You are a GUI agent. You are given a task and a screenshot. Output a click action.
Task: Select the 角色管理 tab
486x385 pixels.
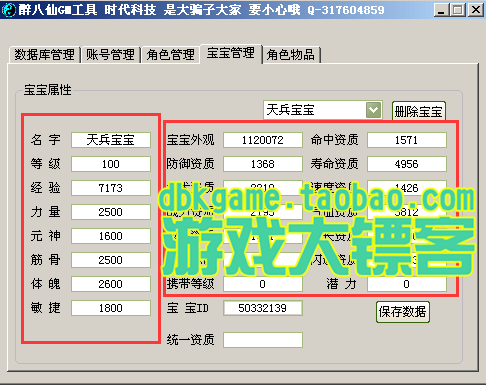170,55
